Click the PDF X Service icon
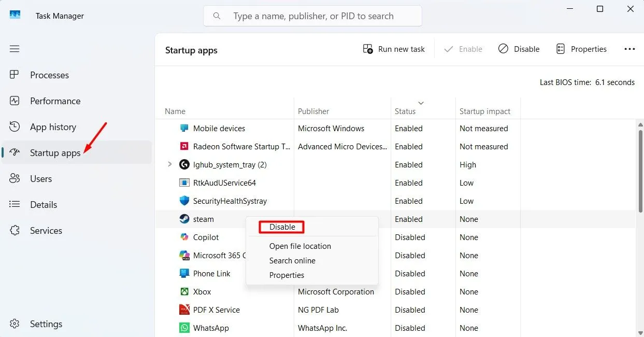Viewport: 644px width, 337px height. click(x=184, y=310)
